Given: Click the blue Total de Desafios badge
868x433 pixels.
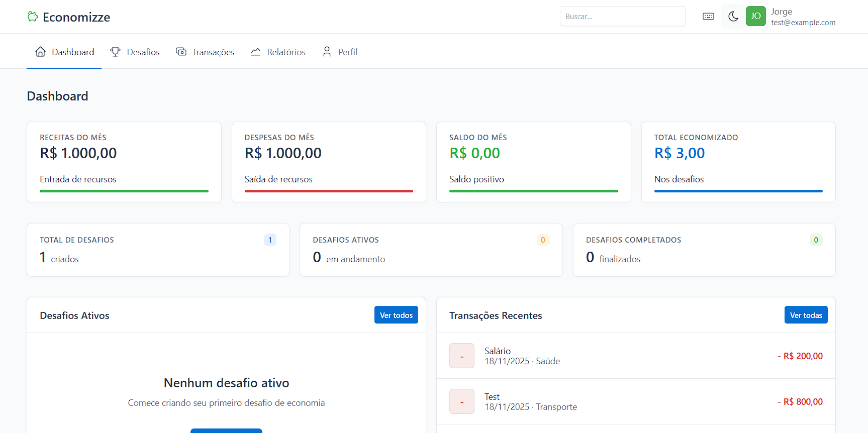Looking at the screenshot, I should [x=270, y=240].
